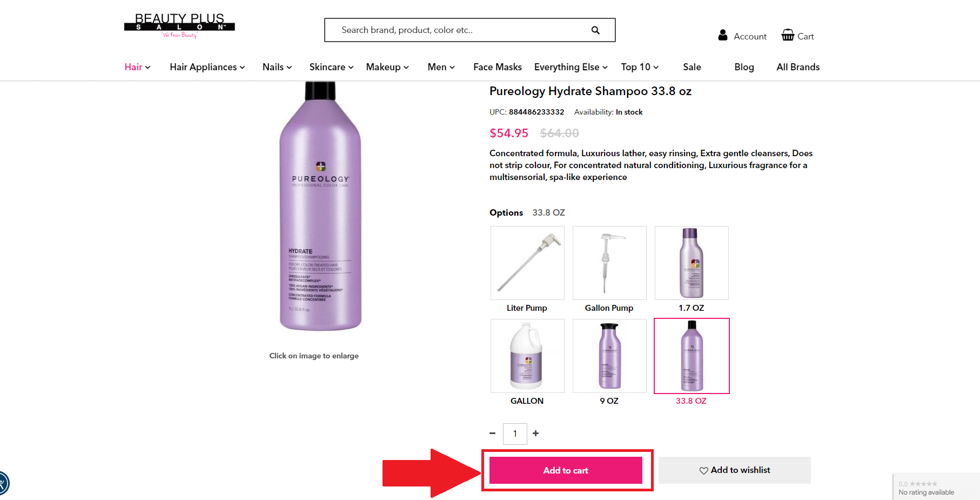This screenshot has height=500, width=980.
Task: Select the Gallon Pump option
Action: (609, 263)
